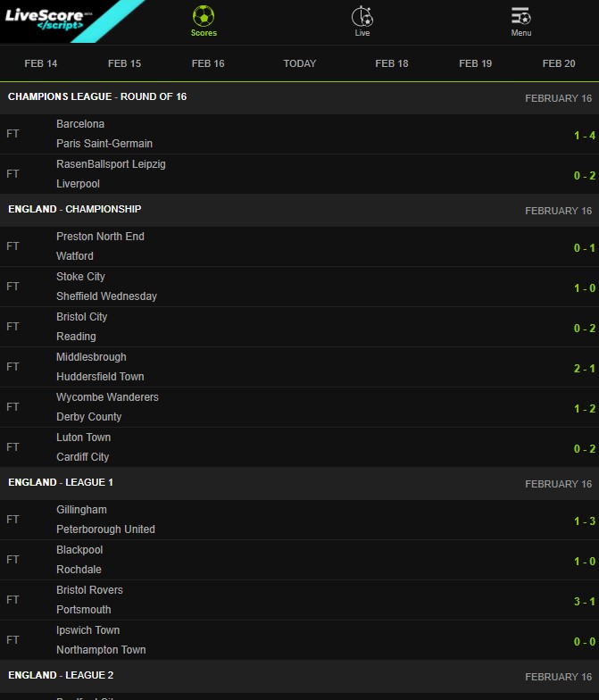Click the Bristol Rovers 3 - 1 score
Image resolution: width=599 pixels, height=700 pixels.
click(584, 602)
